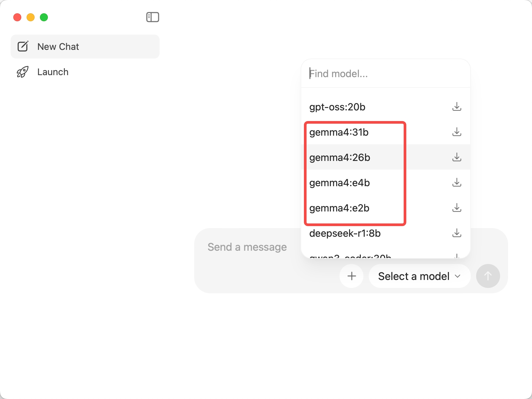Download the gpt-oss:20b model

pos(457,107)
